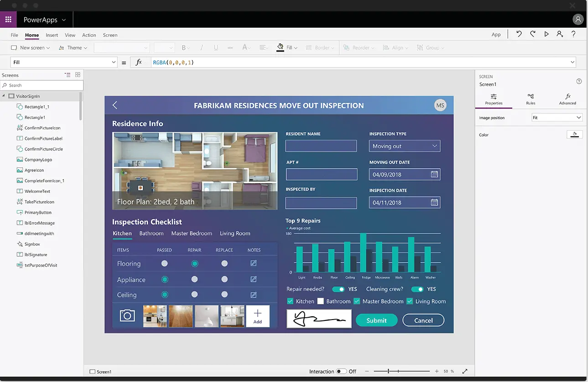Open notes icon for Ceiling row
Viewport: 588px width, 382px height.
pyautogui.click(x=254, y=295)
